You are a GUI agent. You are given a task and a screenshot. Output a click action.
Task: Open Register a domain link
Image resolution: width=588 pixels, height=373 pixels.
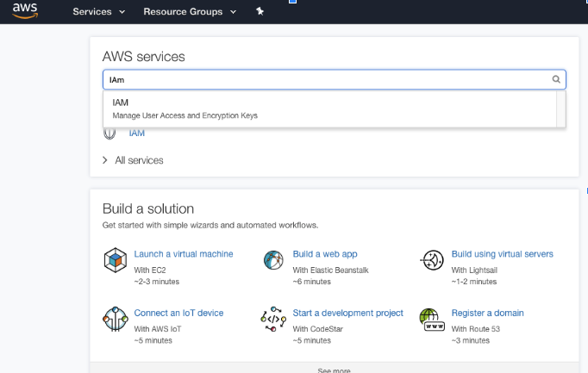[487, 313]
